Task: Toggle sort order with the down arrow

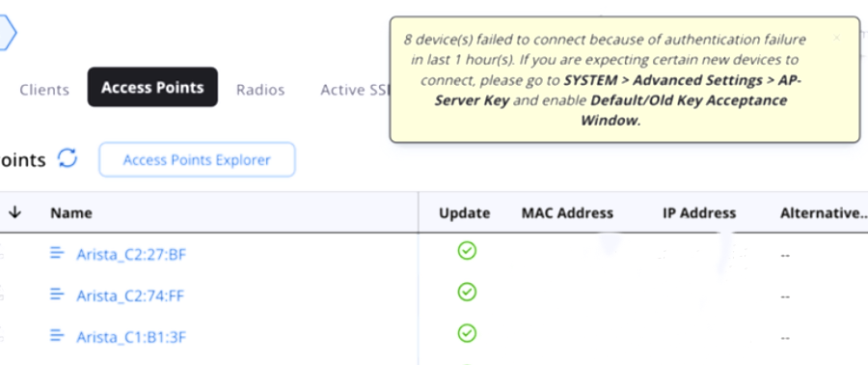Action: click(14, 212)
